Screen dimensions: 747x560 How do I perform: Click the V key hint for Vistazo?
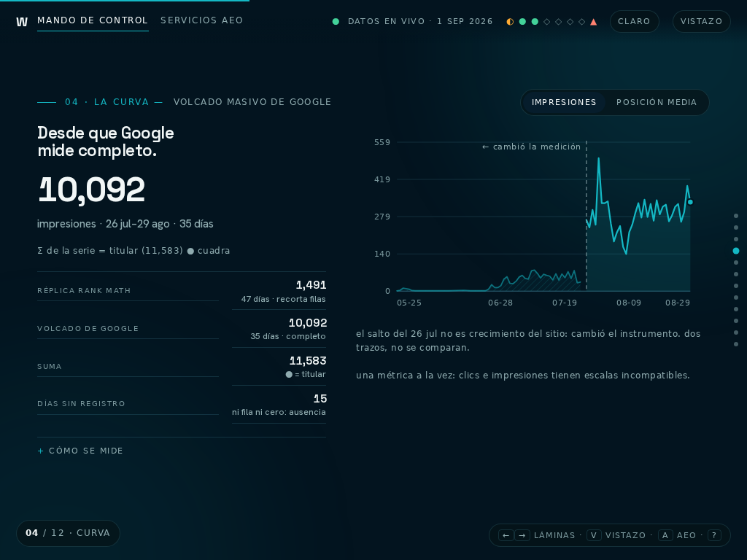(x=594, y=535)
